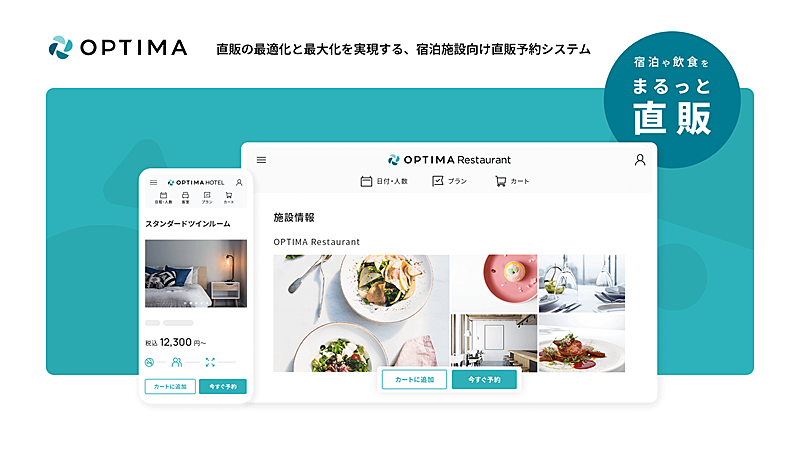This screenshot has width=800, height=450.
Task: Open the large salad plates photo
Action: click(361, 313)
